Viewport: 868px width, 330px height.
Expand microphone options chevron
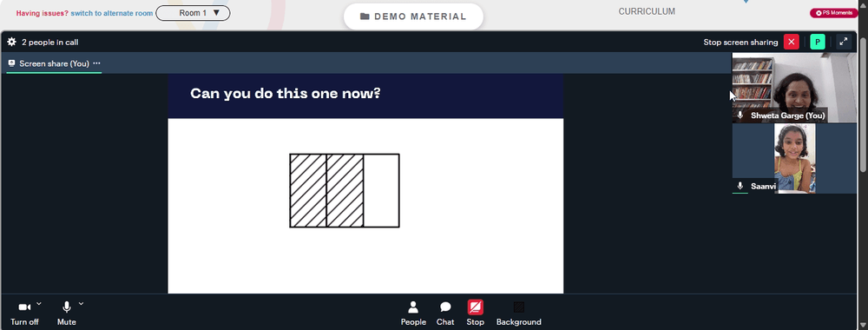[x=81, y=303]
